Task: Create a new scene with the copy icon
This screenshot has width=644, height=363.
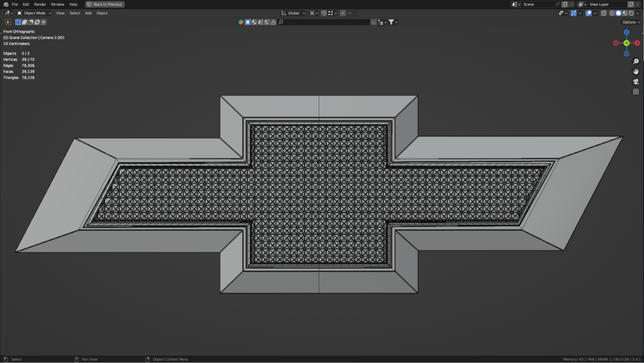Action: pos(565,4)
